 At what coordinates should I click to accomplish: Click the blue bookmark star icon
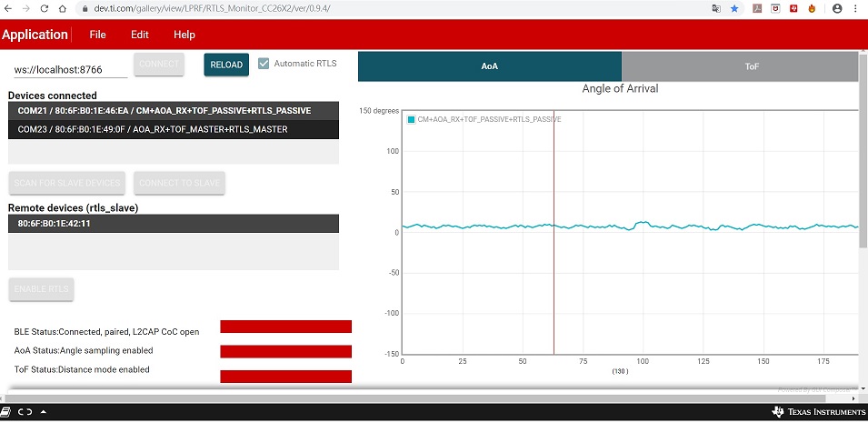point(734,9)
